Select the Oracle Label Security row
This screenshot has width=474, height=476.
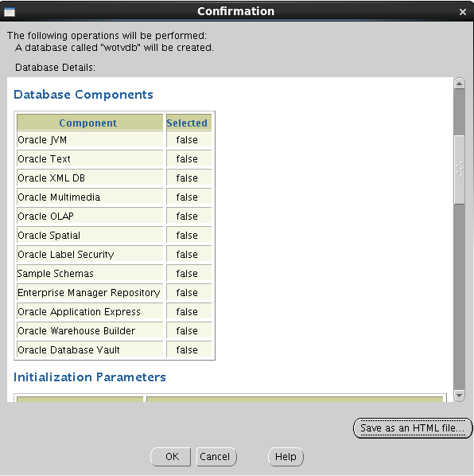pyautogui.click(x=114, y=255)
